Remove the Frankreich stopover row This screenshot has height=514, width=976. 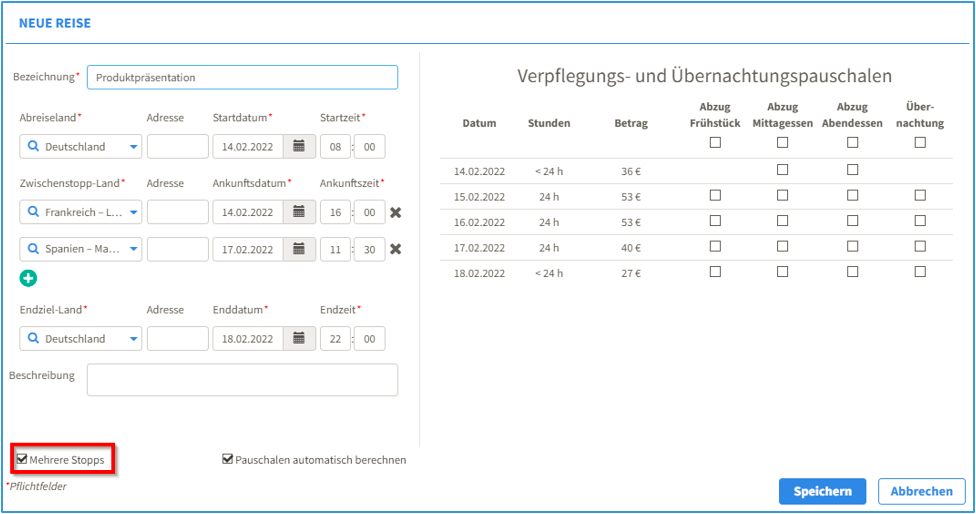[395, 213]
